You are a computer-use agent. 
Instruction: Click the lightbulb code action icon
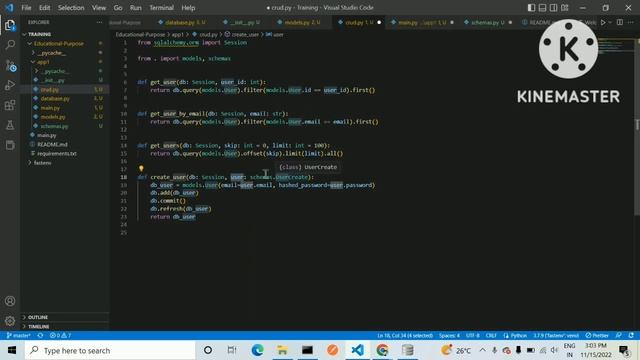coord(141,168)
